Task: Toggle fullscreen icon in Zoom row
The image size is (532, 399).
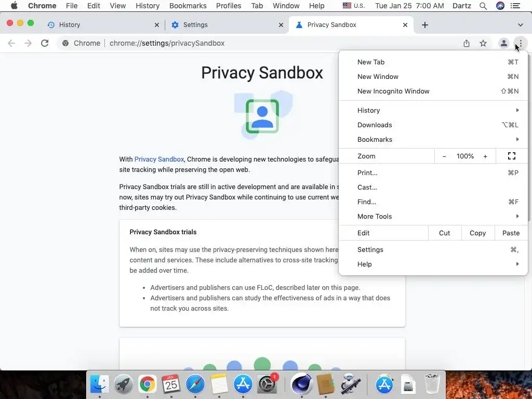Action: coord(512,156)
